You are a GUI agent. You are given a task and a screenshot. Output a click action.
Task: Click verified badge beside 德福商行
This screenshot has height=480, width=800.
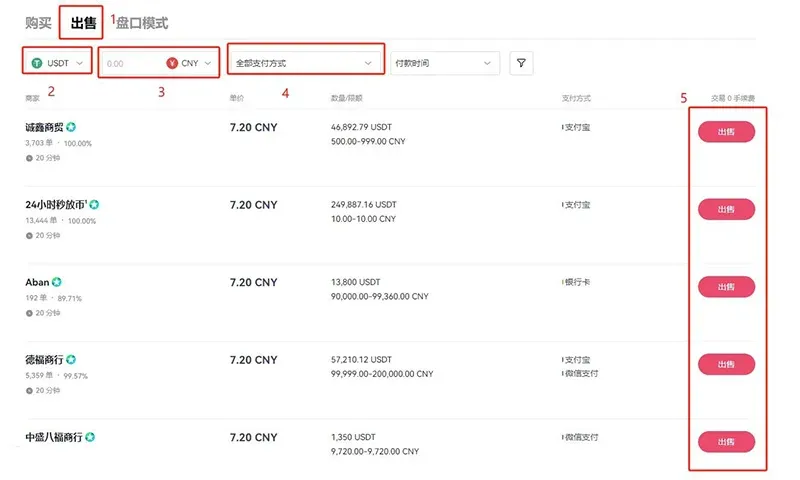pos(71,360)
